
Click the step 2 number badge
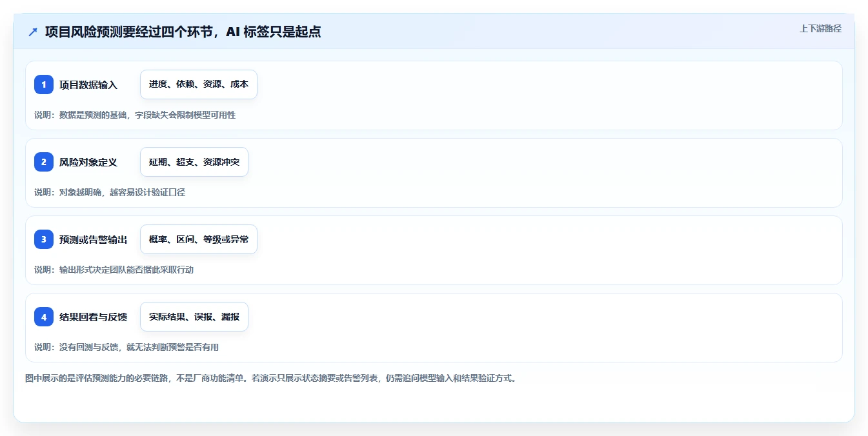[x=44, y=162]
